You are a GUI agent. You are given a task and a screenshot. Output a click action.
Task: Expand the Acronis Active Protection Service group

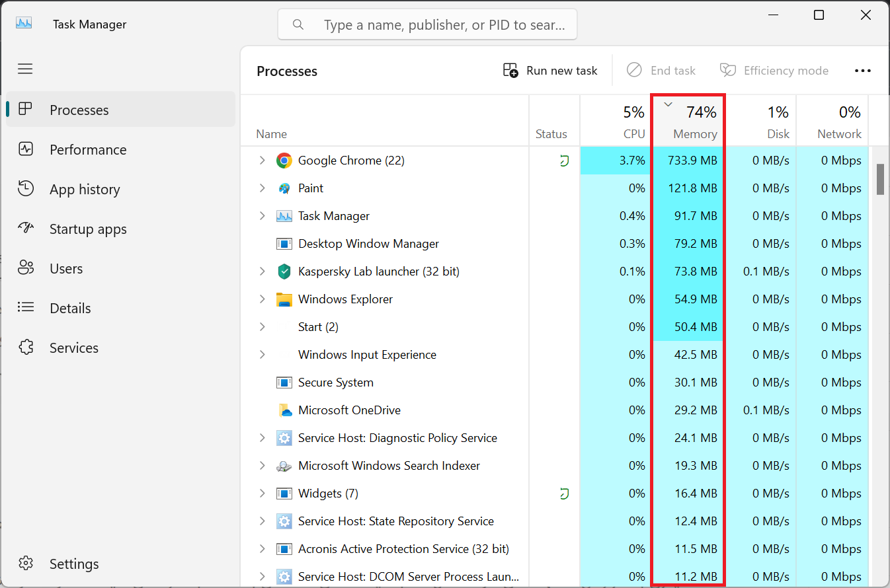(x=262, y=549)
